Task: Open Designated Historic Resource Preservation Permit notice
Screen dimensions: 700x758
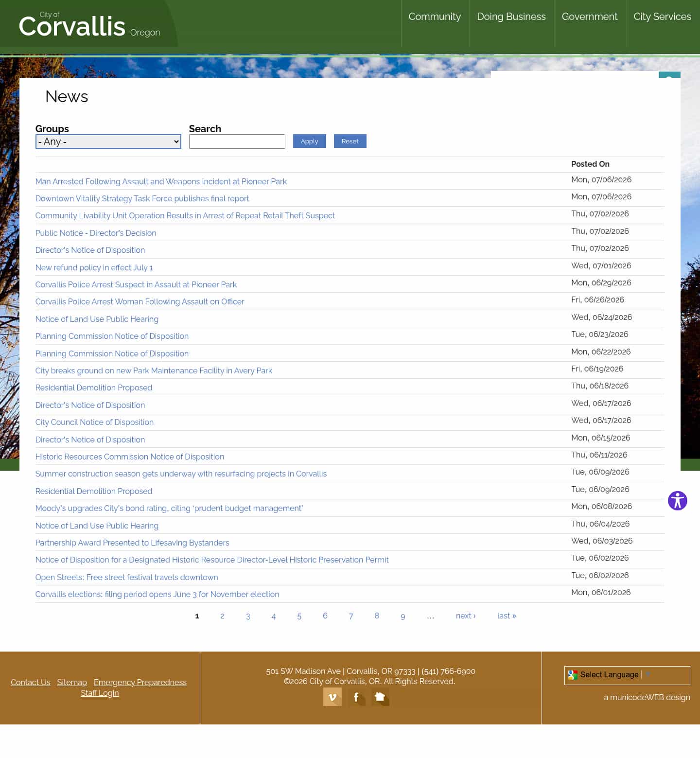Action: pos(212,560)
